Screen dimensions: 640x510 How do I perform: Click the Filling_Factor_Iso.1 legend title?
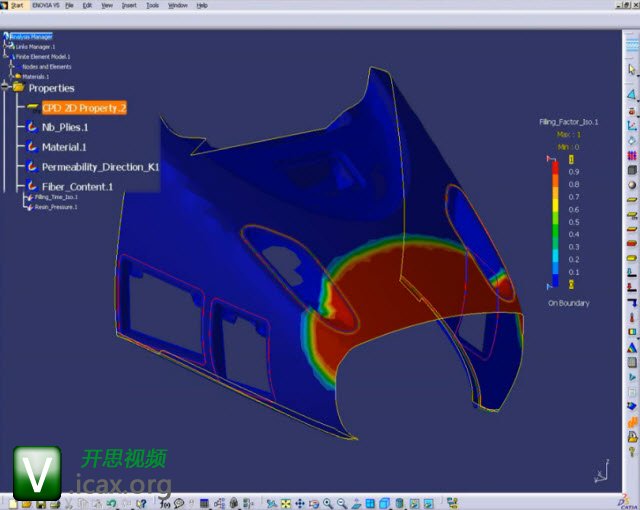click(568, 121)
